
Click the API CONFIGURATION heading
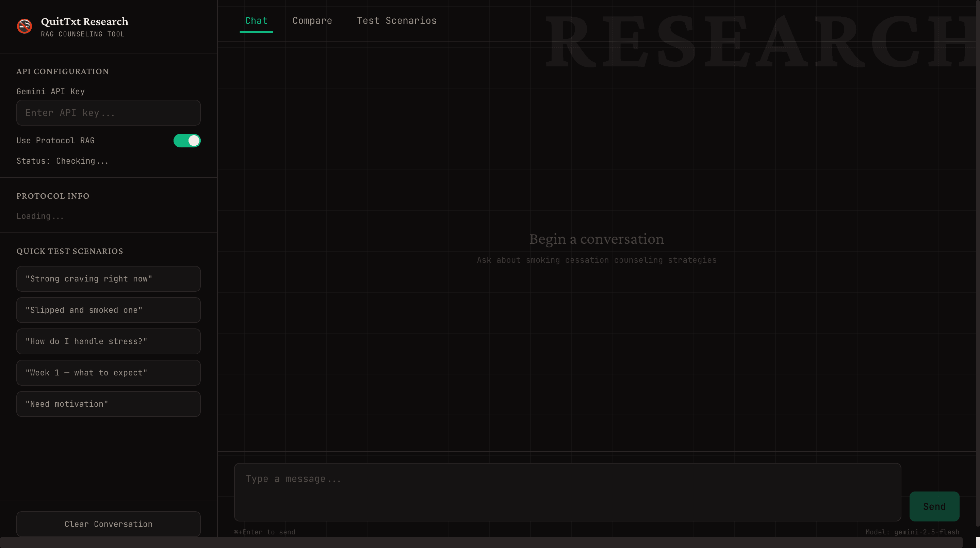click(62, 71)
